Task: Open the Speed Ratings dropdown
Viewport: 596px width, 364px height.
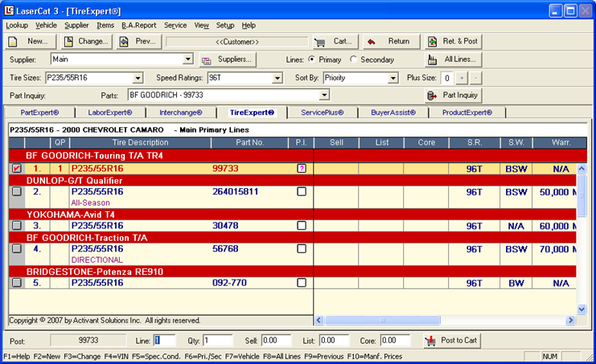Action: pyautogui.click(x=277, y=78)
